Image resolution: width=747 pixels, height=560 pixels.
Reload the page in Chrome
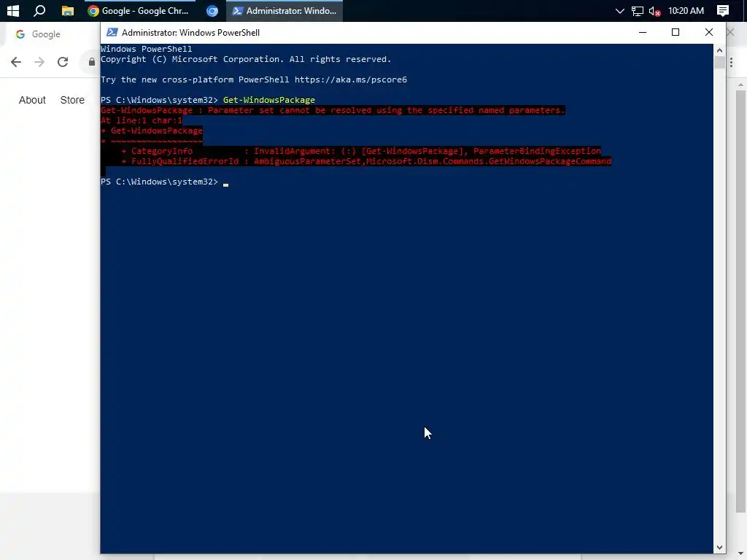click(x=63, y=62)
